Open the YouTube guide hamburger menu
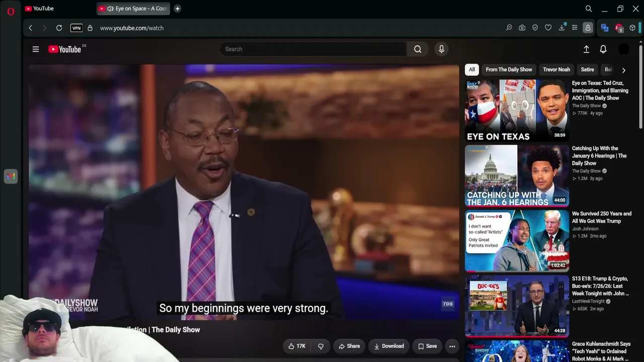The height and width of the screenshot is (362, 644). click(36, 49)
